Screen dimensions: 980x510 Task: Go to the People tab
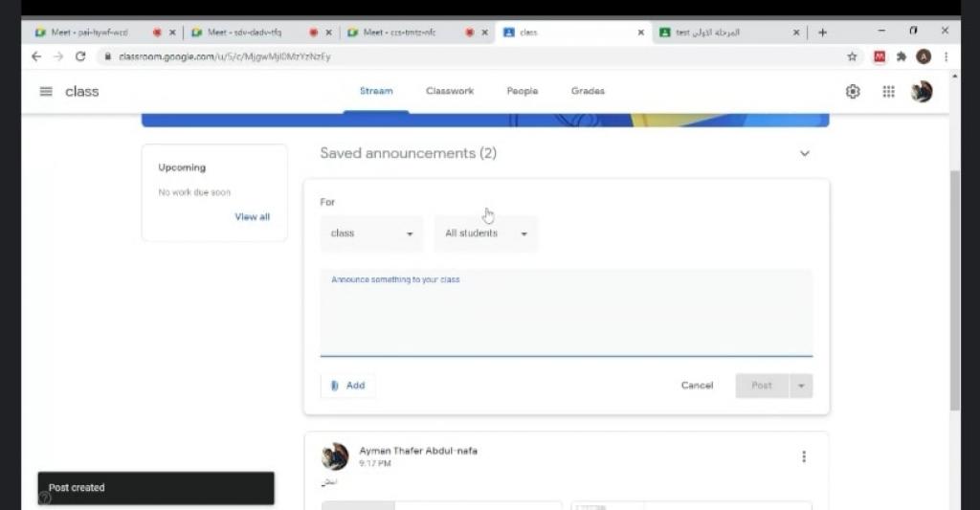click(523, 92)
